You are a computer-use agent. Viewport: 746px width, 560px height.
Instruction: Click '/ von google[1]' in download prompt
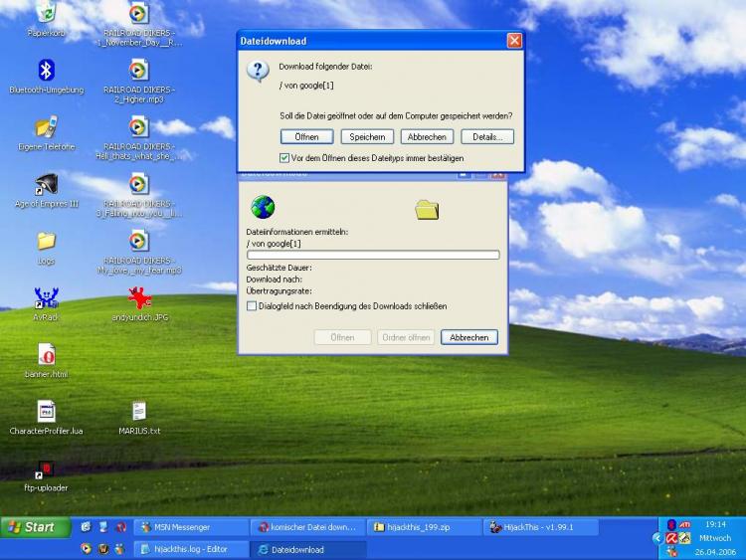[x=306, y=86]
